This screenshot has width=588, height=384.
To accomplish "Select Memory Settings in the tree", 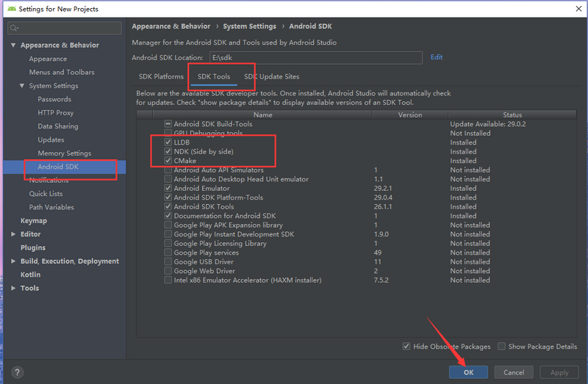I will 65,153.
